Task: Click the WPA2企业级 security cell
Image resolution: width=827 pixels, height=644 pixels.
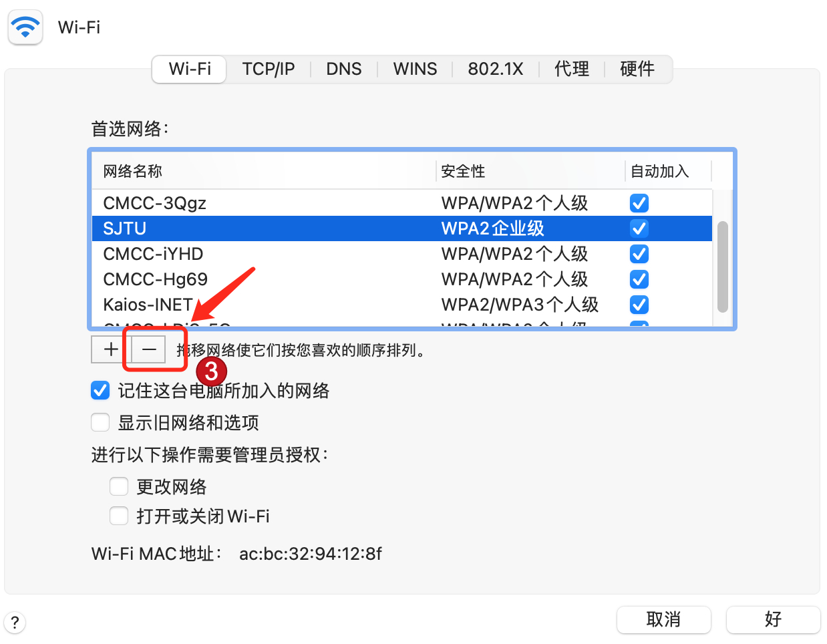Action: pyautogui.click(x=493, y=228)
